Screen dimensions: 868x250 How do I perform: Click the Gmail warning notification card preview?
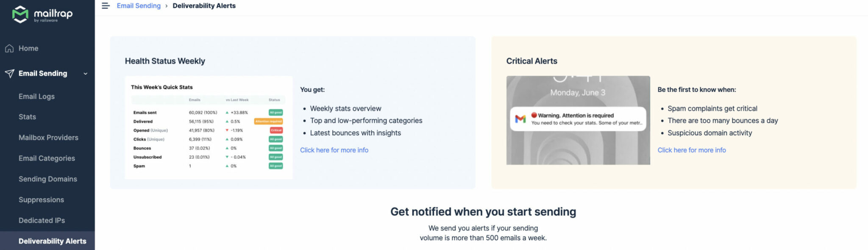[x=578, y=119]
